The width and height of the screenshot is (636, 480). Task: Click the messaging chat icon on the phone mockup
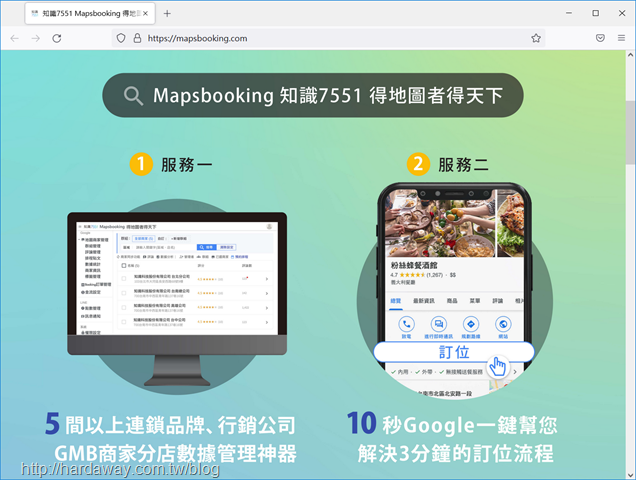(438, 324)
